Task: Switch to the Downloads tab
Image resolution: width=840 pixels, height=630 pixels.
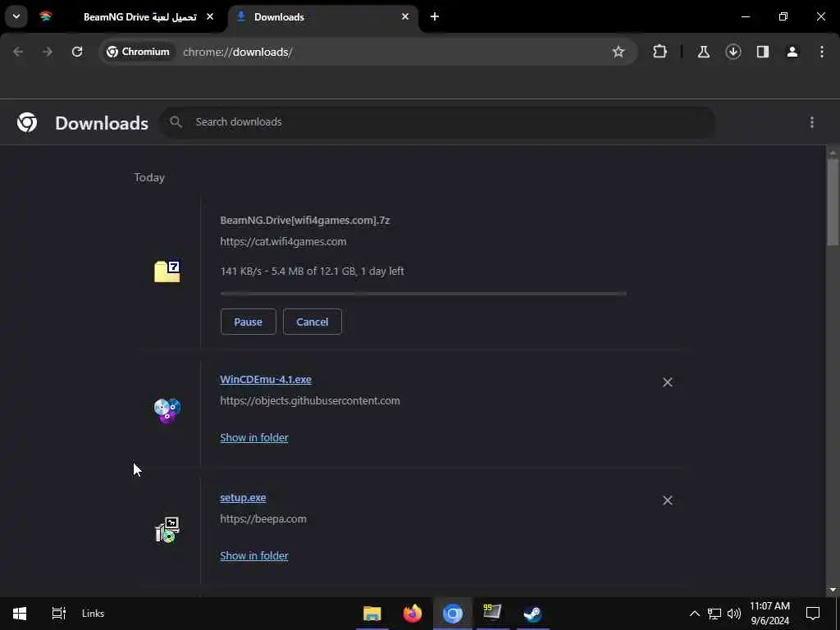Action: pos(322,17)
